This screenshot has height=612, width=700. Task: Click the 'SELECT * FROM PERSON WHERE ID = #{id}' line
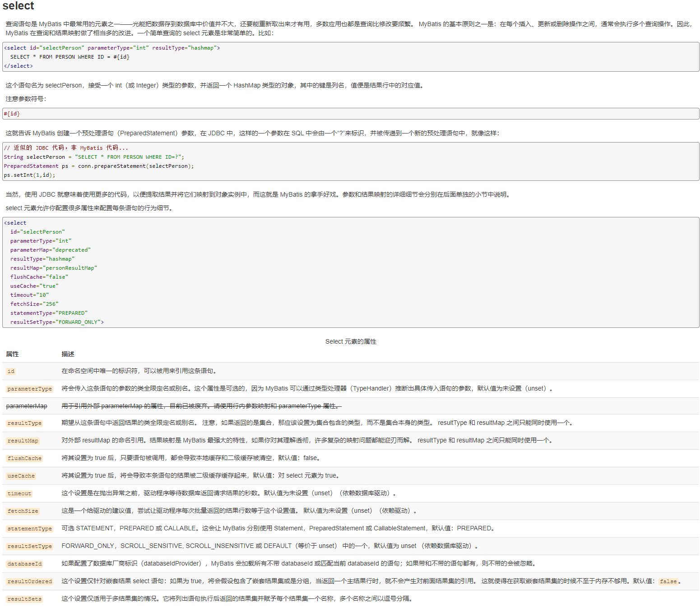click(70, 57)
